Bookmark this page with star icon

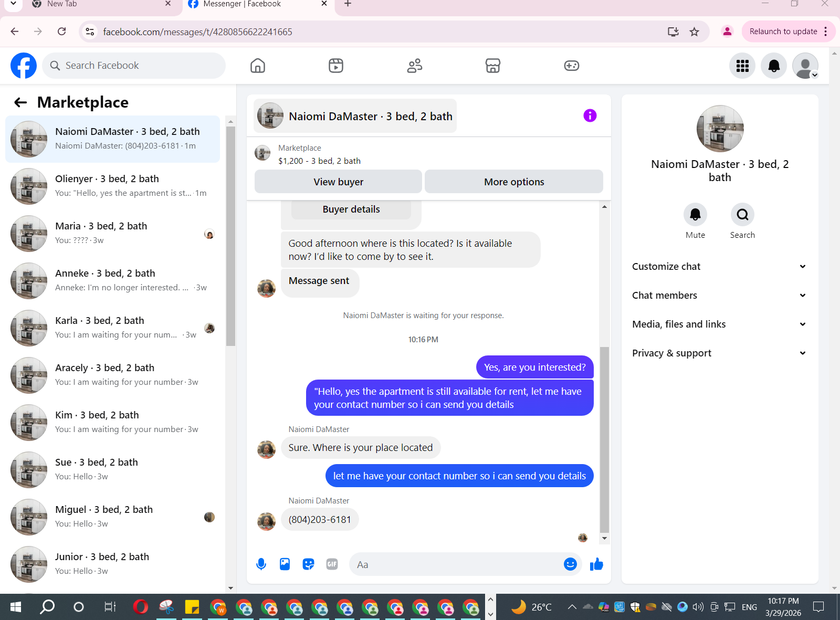694,31
